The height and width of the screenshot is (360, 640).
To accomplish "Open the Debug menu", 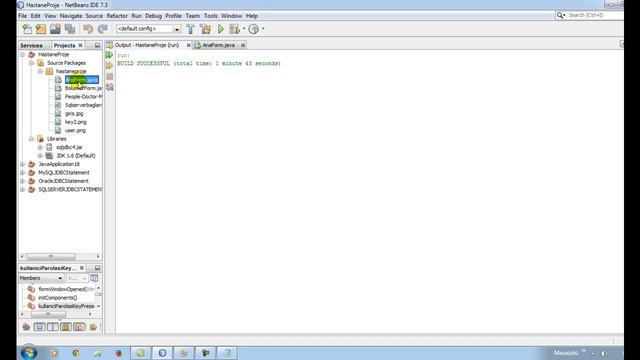I will click(x=153, y=16).
